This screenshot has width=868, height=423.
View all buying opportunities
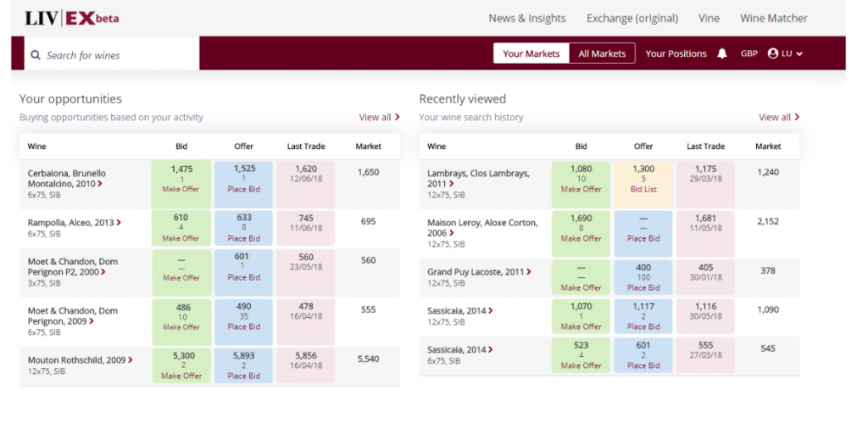[x=379, y=117]
